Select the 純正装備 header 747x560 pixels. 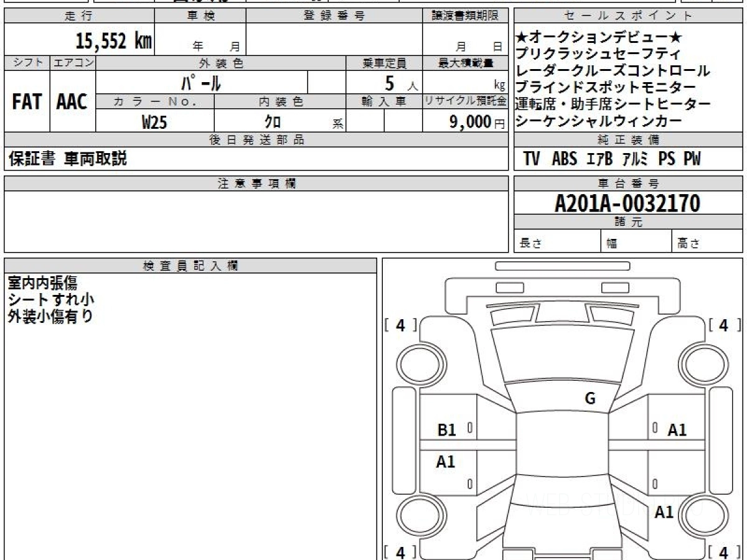629,140
